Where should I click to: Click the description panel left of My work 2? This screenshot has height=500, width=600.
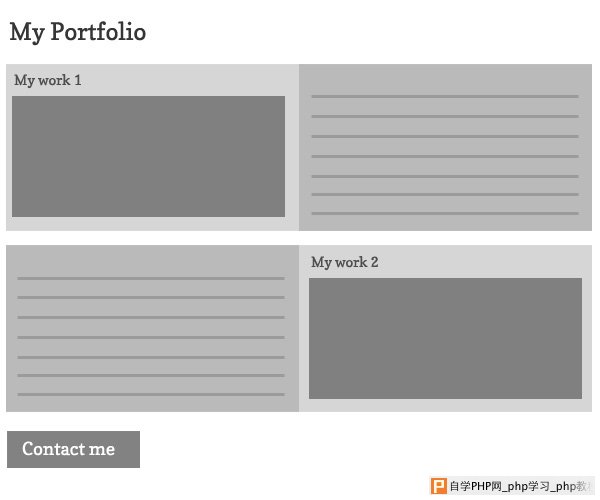pyautogui.click(x=152, y=328)
